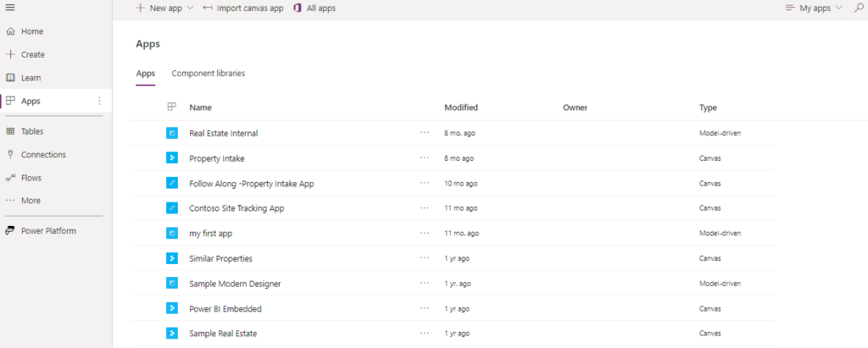The image size is (868, 348).
Task: Click the Tables grid icon
Action: point(10,132)
